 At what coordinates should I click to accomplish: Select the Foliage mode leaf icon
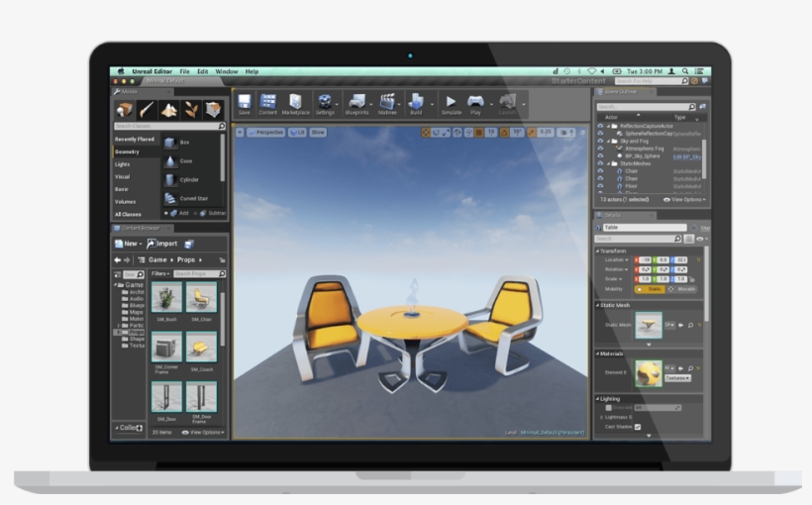coord(191,109)
